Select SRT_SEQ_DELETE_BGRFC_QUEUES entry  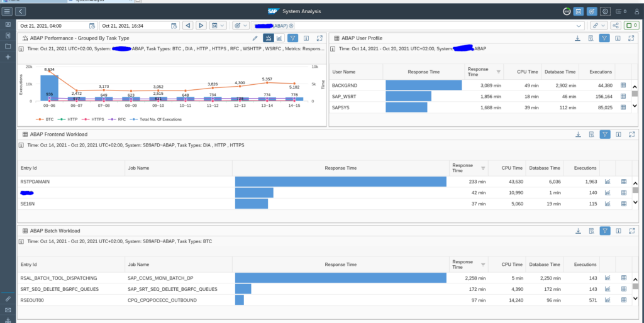pos(60,289)
